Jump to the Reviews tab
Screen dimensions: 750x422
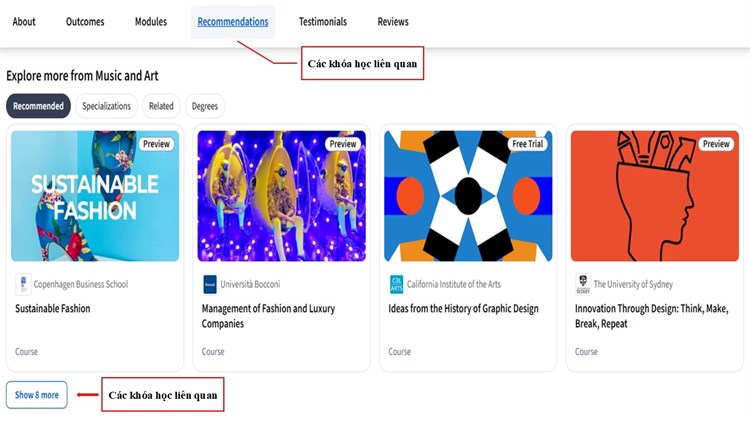point(393,22)
